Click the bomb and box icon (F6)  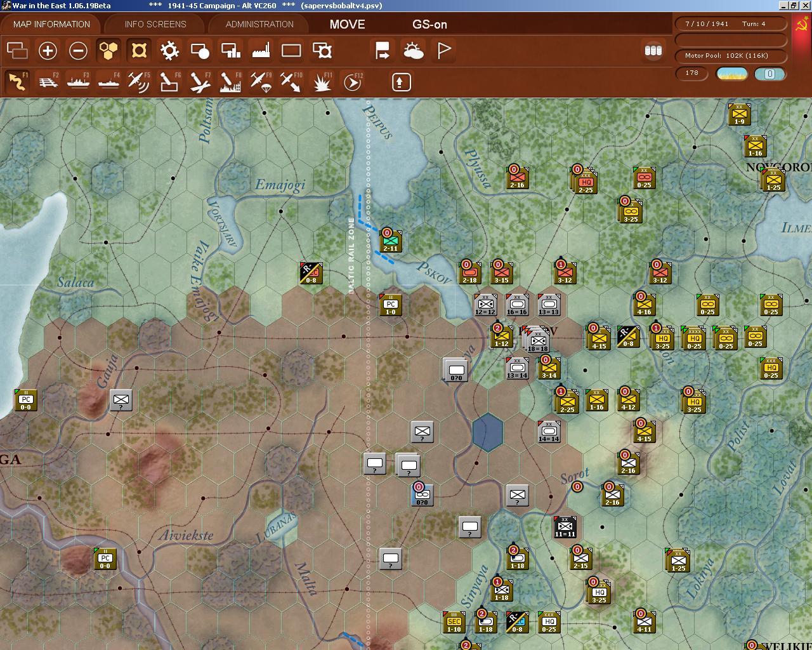point(169,82)
